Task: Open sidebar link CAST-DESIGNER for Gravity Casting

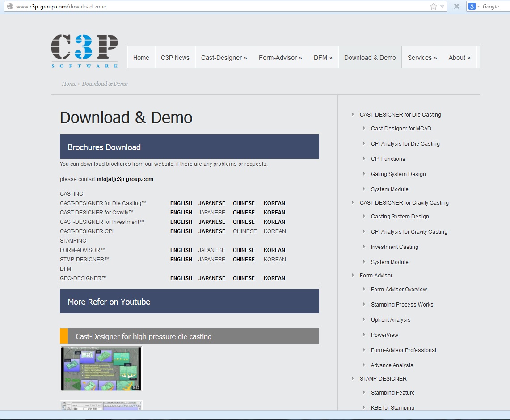Action: pyautogui.click(x=405, y=203)
